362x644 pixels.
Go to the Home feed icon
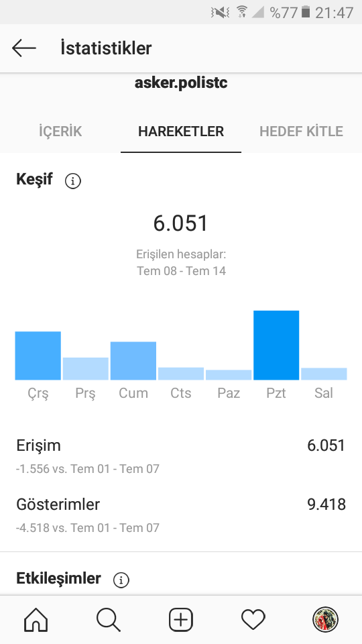pyautogui.click(x=36, y=619)
